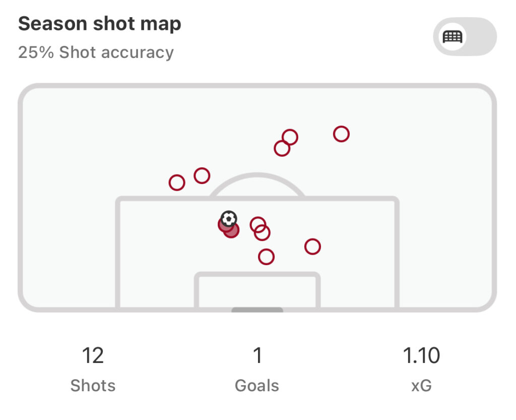Click the goal net icon
The height and width of the screenshot is (420, 516).
click(x=453, y=36)
